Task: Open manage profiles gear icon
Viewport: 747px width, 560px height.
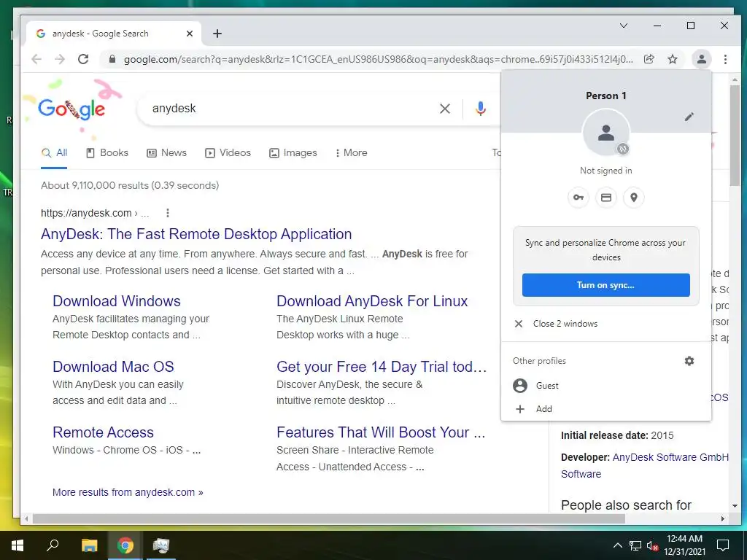Action: coord(689,361)
